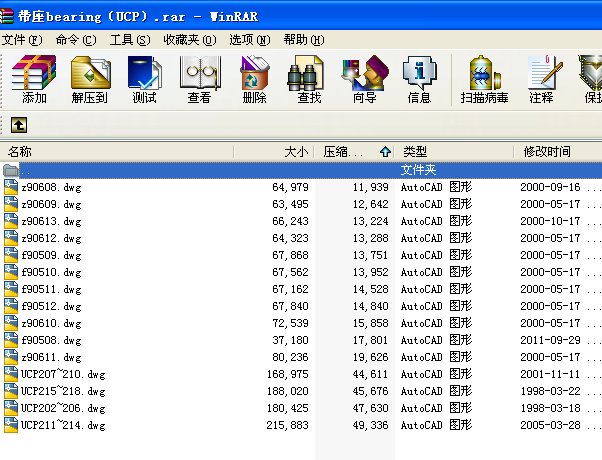Click the z90611.dwg file icon
Screen dimensions: 602x460
click(11, 357)
